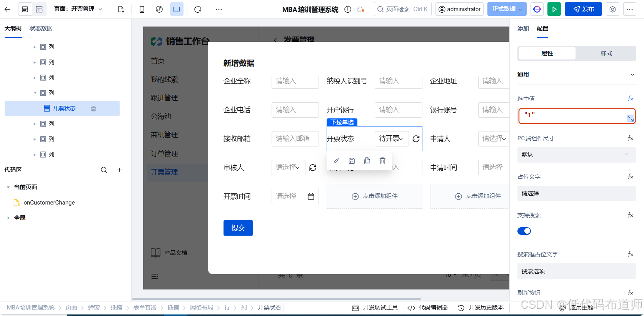Image resolution: width=644 pixels, height=316 pixels.
Task: Bind expression for 选中值 via fx
Action: pos(631,99)
